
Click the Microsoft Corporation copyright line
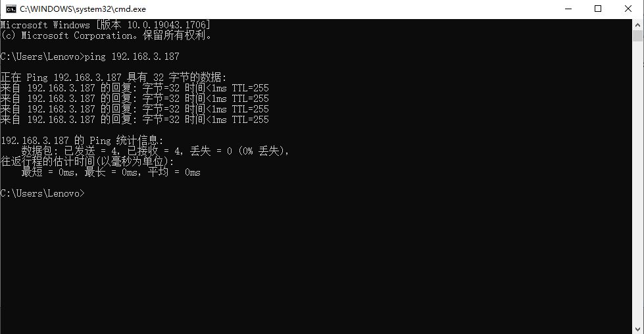107,36
